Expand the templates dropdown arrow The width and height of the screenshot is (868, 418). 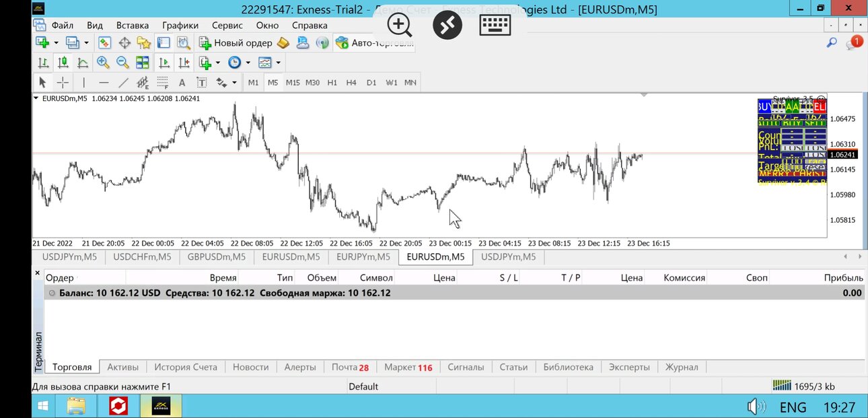(x=278, y=63)
